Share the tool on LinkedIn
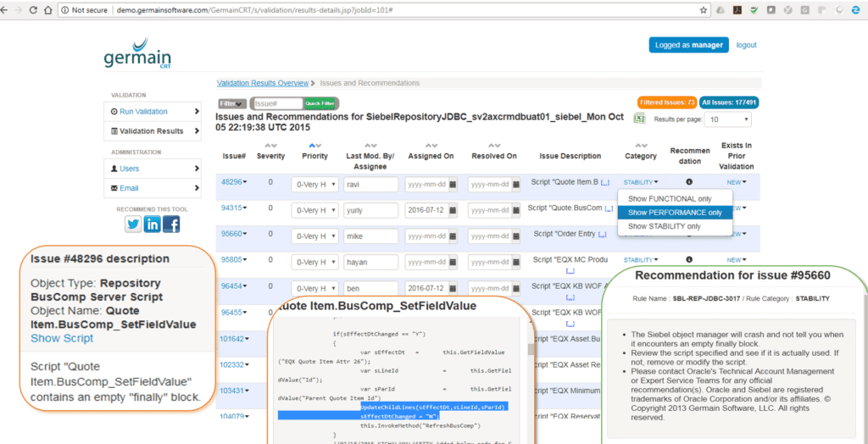The height and width of the screenshot is (444, 868). pyautogui.click(x=153, y=224)
